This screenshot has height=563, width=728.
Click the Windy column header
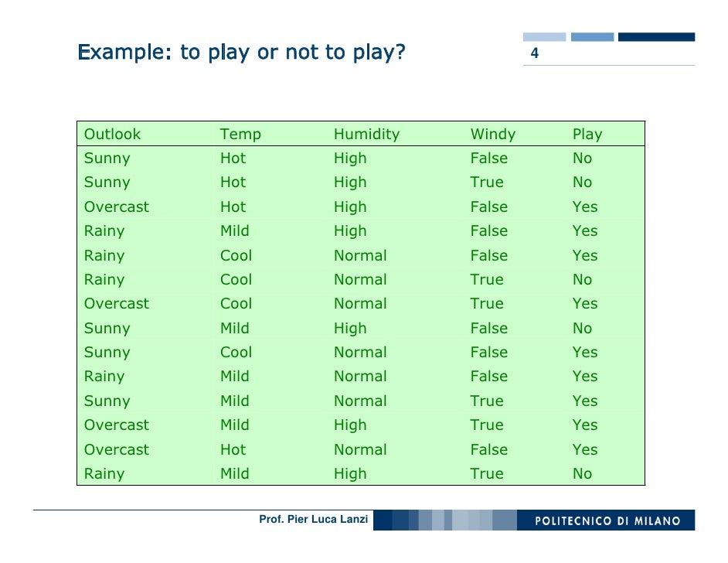492,134
